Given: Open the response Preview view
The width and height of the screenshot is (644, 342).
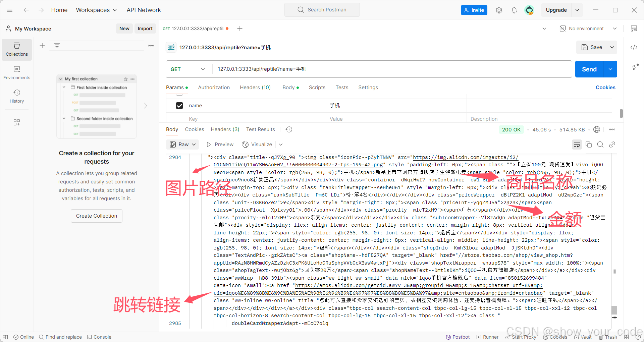Looking at the screenshot, I should pyautogui.click(x=220, y=145).
